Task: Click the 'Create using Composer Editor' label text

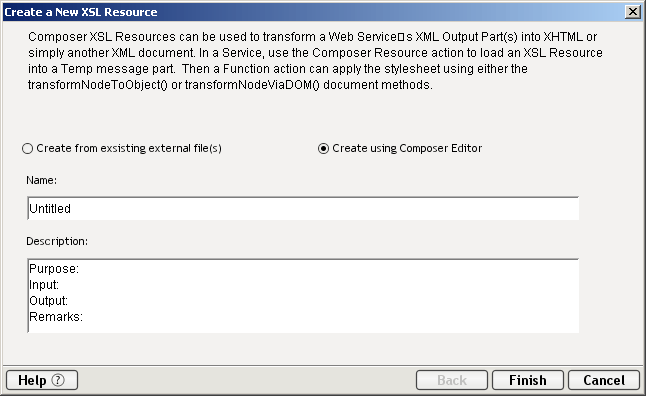Action: (407, 148)
